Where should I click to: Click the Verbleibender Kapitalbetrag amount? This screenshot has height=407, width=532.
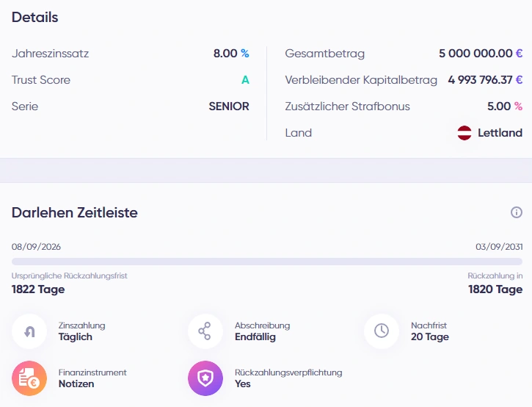(x=485, y=80)
